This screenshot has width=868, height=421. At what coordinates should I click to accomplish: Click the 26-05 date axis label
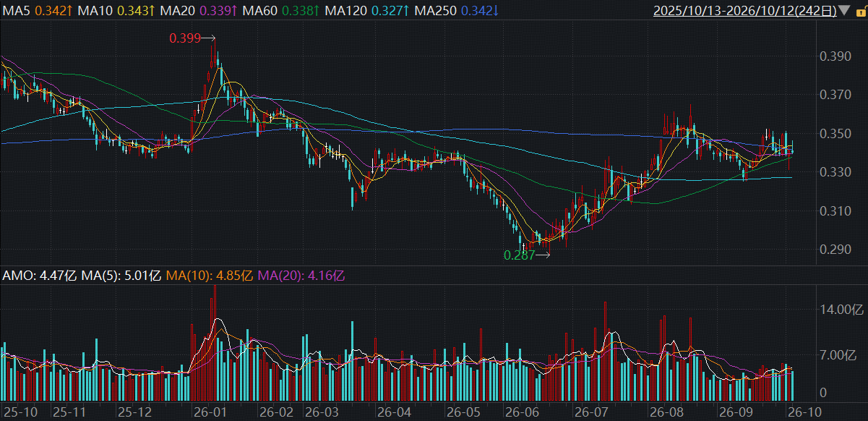(463, 412)
